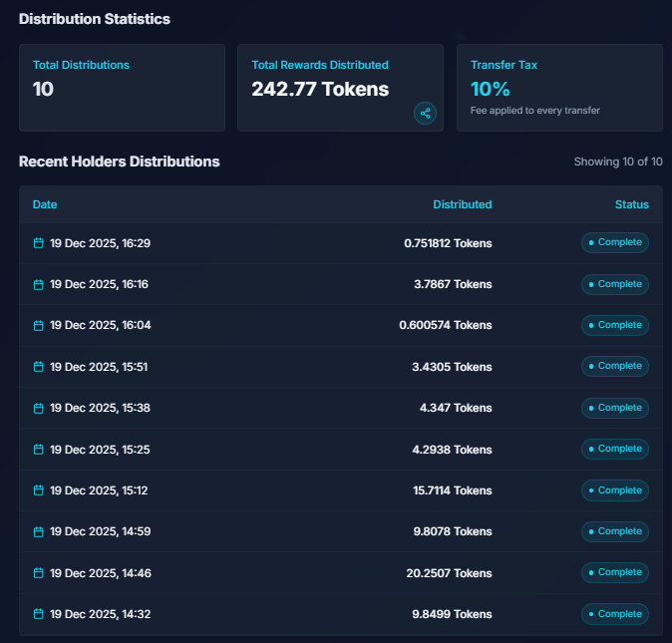Click calendar icon beside 19 Dec 2025, 15:12
Viewport: 672px width, 643px height.
39,490
